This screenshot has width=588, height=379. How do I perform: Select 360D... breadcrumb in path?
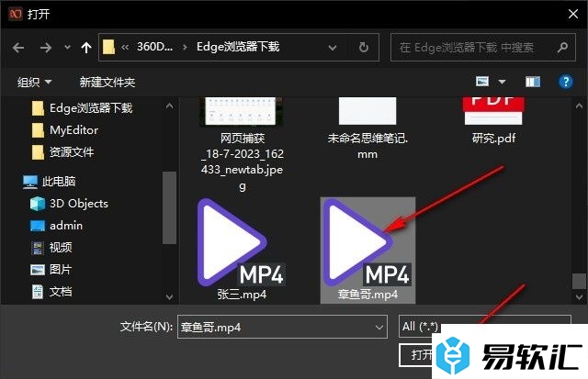tap(155, 47)
